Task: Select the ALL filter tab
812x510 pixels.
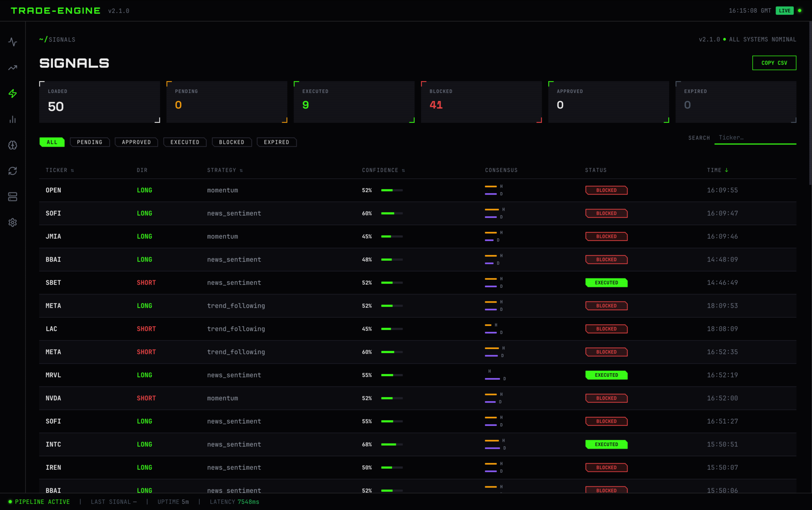Action: tap(52, 142)
